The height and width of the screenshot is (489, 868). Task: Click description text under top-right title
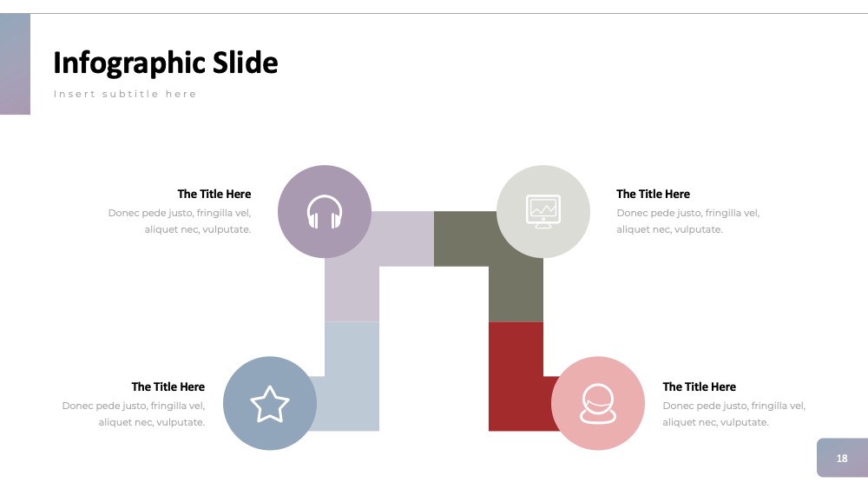click(x=688, y=221)
